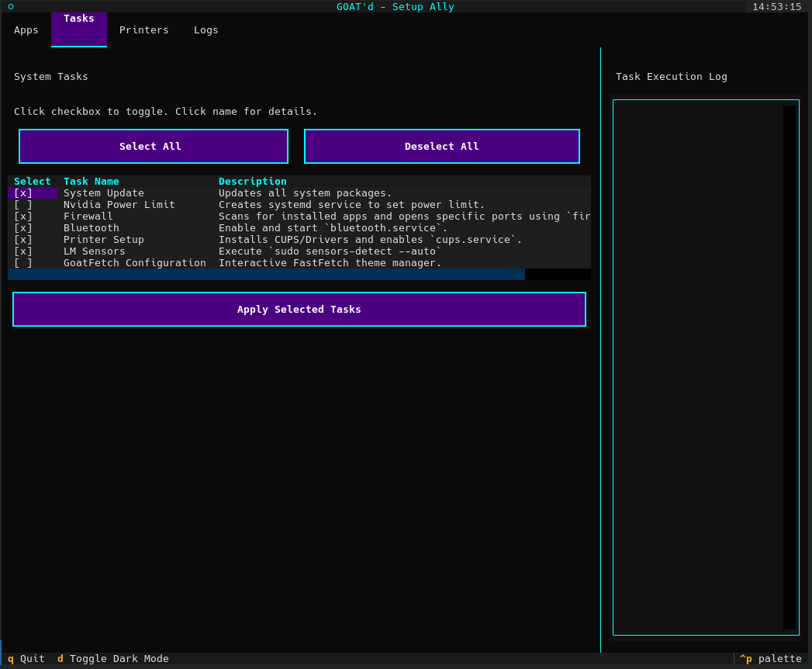This screenshot has width=812, height=669.
Task: Enable the Nvidia Power Limit task
Action: pyautogui.click(x=22, y=204)
